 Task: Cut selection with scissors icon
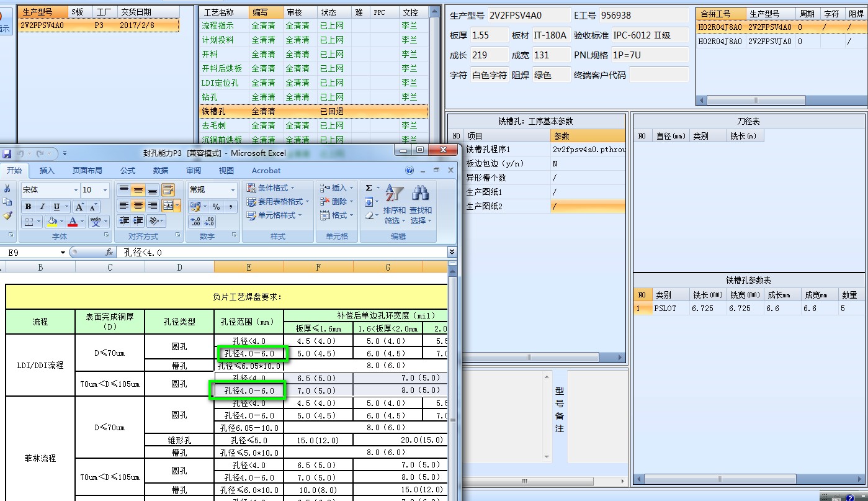point(7,189)
